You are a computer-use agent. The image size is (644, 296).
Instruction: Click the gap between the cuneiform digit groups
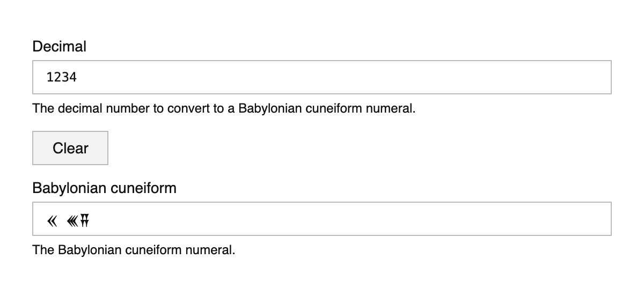[61, 219]
